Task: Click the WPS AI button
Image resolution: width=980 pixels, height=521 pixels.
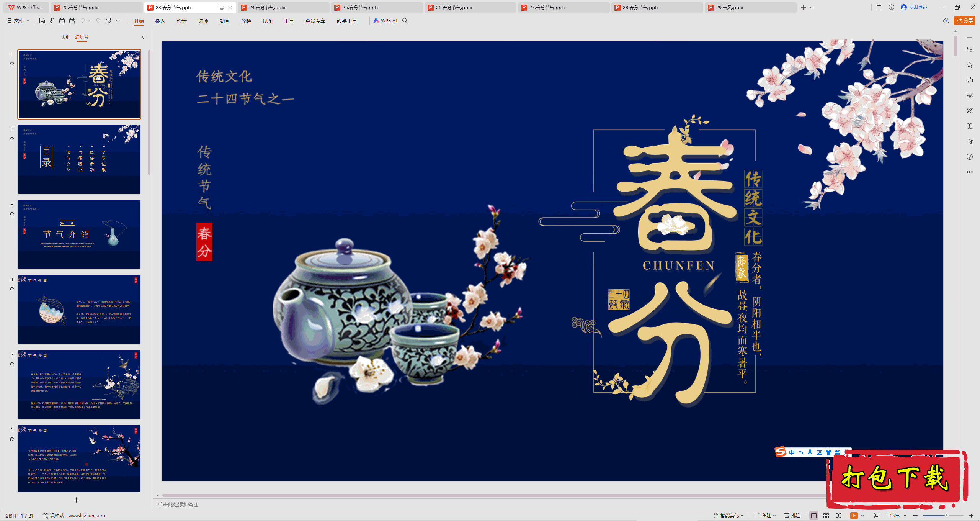Action: coord(385,21)
